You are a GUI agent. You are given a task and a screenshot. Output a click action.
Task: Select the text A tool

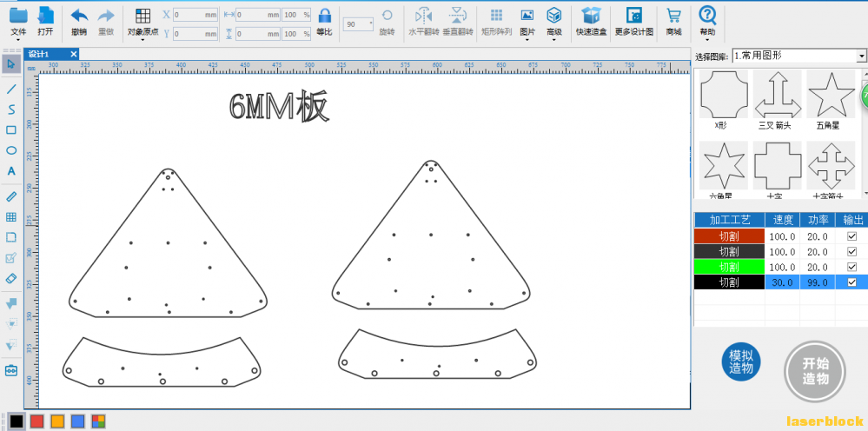pos(11,171)
